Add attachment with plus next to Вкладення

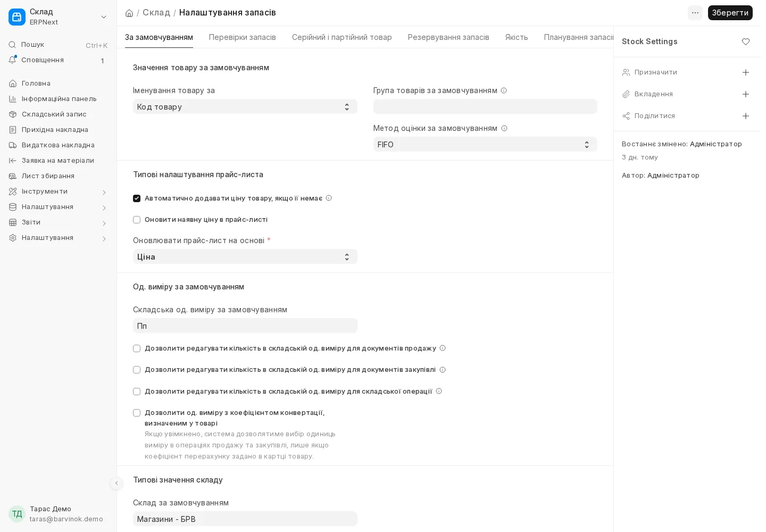point(746,94)
